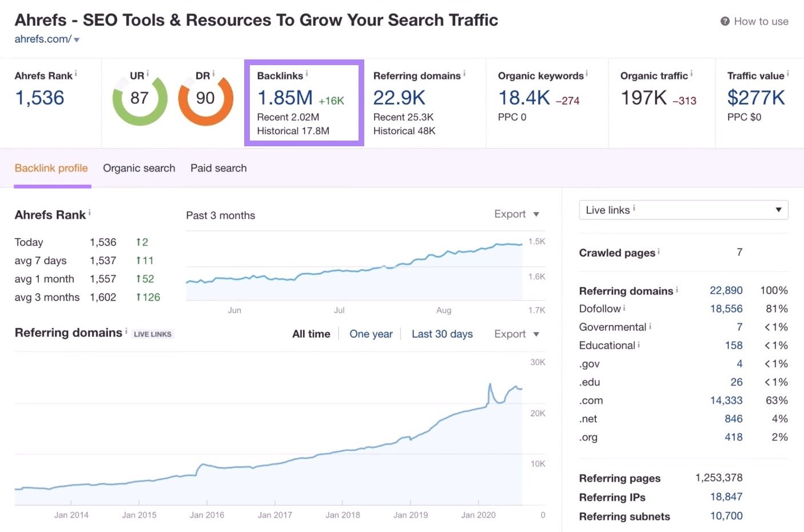
Task: Click the info icon beside Referring domains chart heading
Action: tap(126, 330)
